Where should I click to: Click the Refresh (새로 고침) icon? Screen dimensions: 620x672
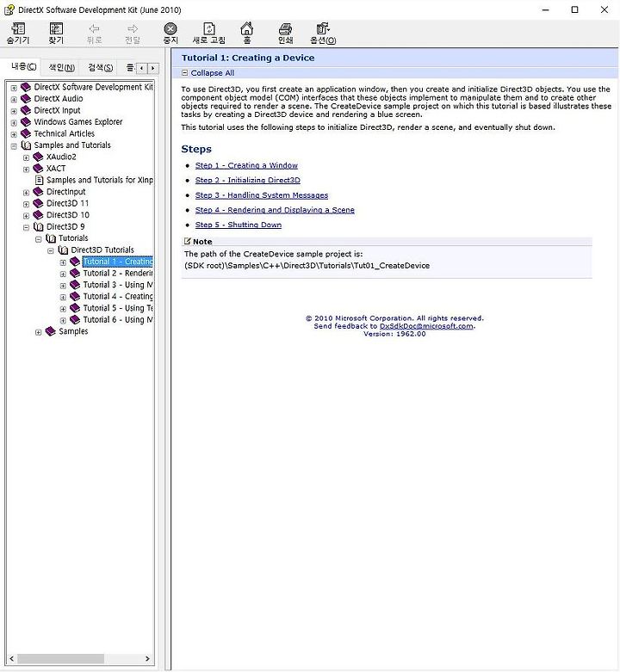(208, 28)
